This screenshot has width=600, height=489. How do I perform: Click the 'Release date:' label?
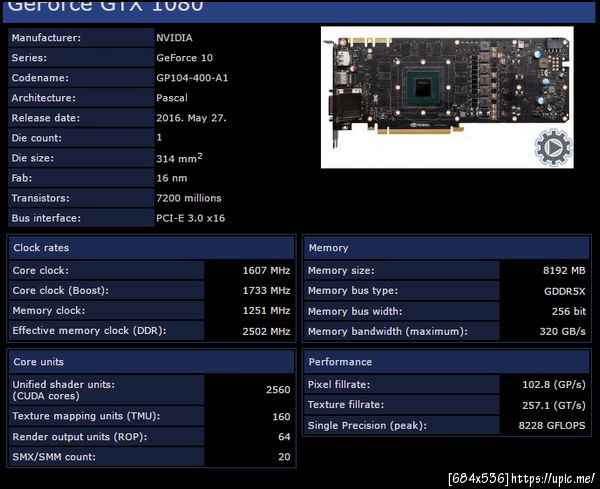[x=46, y=118]
